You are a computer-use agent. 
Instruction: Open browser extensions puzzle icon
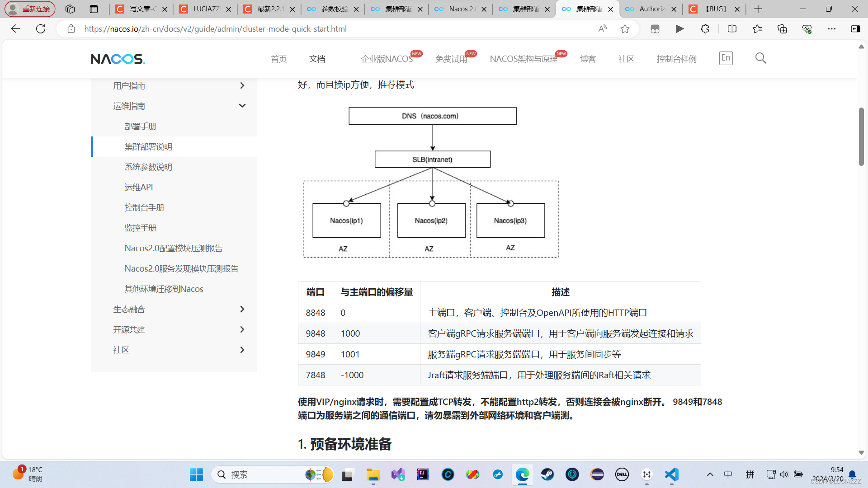point(705,29)
